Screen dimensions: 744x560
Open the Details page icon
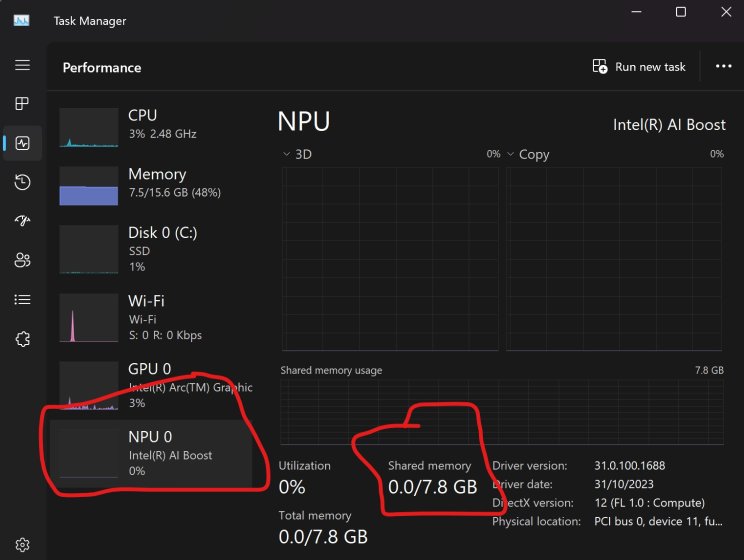(x=22, y=299)
